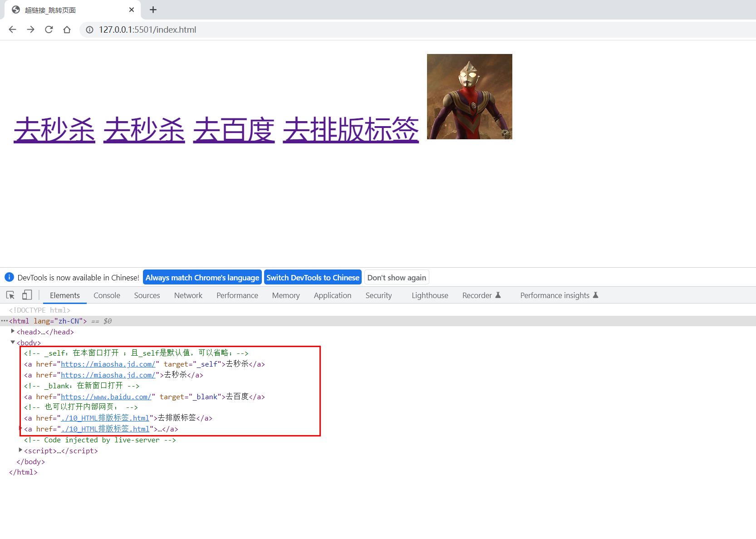Open the Performance insights panel tab
The width and height of the screenshot is (756, 539).
click(x=559, y=295)
